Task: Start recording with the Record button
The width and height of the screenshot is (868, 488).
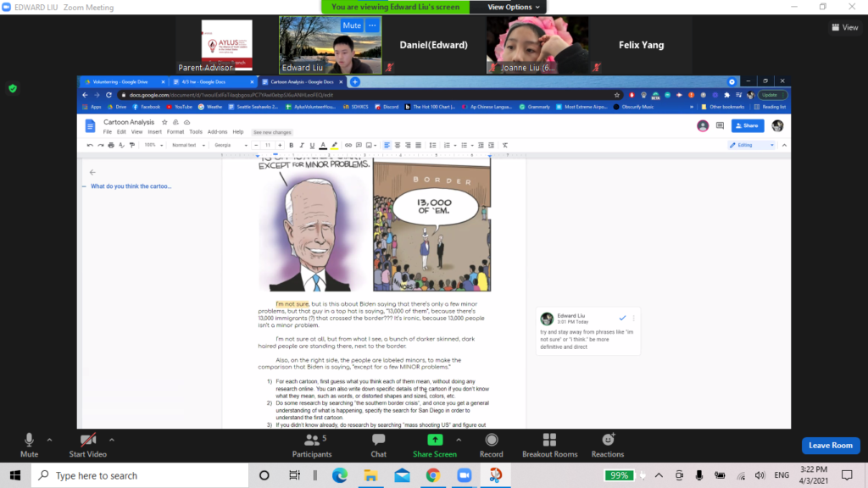Action: (x=491, y=446)
